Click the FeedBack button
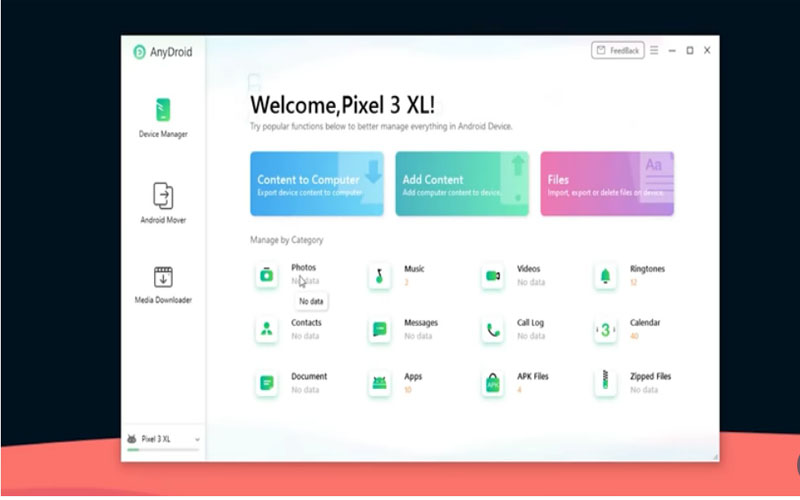This screenshot has width=800, height=500. [618, 51]
